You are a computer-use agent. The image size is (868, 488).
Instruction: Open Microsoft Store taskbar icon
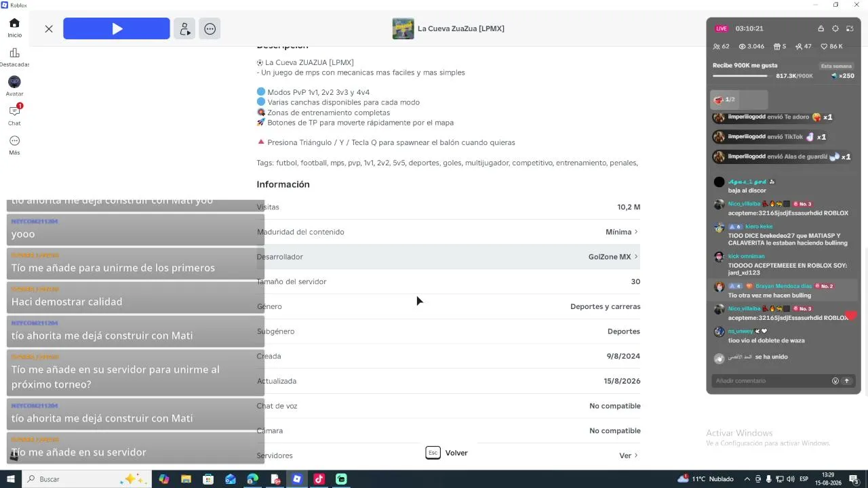(208, 479)
